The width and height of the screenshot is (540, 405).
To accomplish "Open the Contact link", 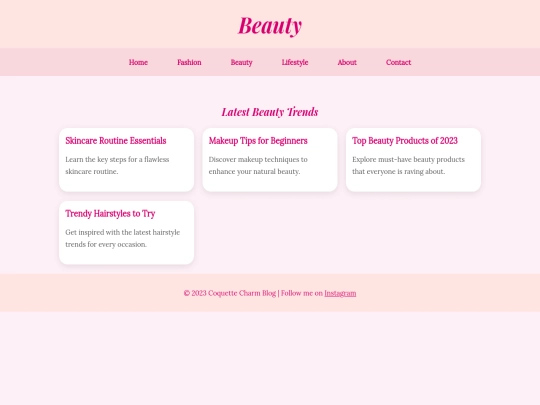I will coord(398,62).
